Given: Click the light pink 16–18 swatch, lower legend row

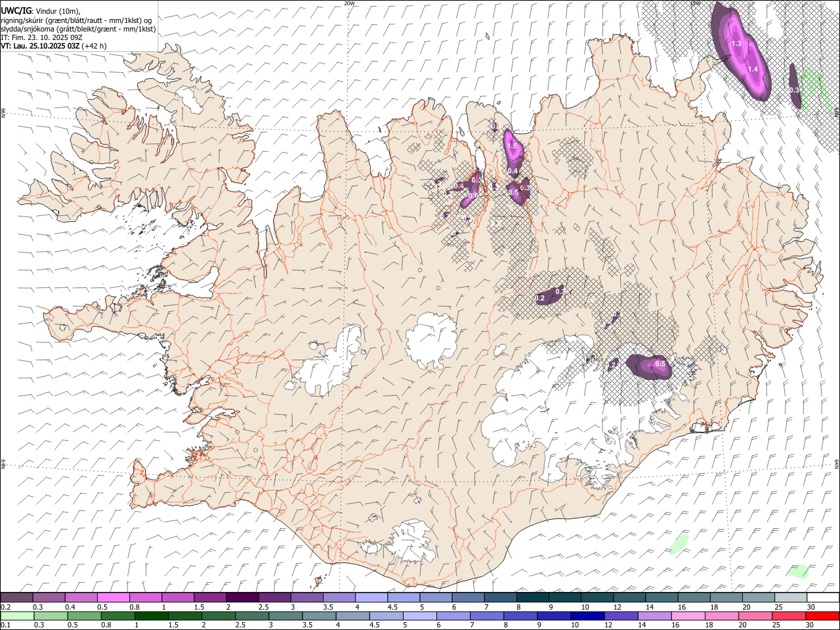Looking at the screenshot, I should (688, 616).
